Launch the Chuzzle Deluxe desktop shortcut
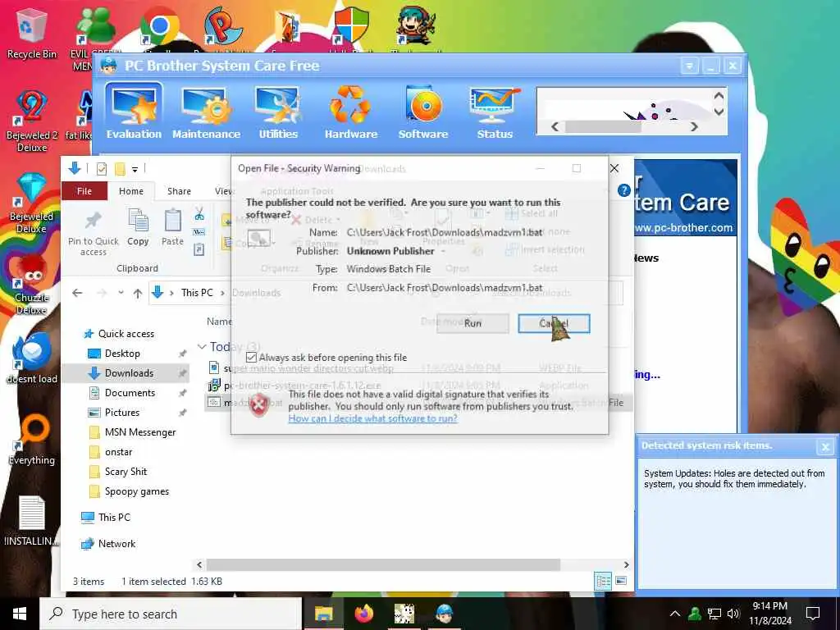This screenshot has width=840, height=630. [x=32, y=285]
